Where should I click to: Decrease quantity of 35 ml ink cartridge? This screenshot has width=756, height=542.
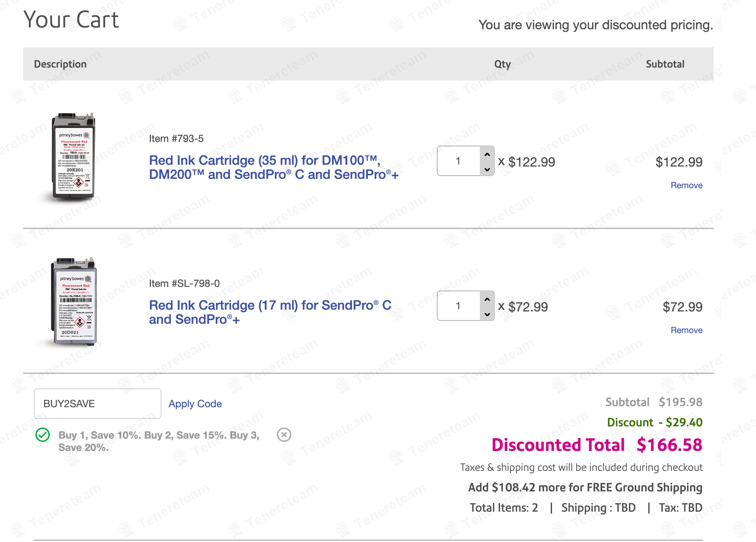[487, 169]
